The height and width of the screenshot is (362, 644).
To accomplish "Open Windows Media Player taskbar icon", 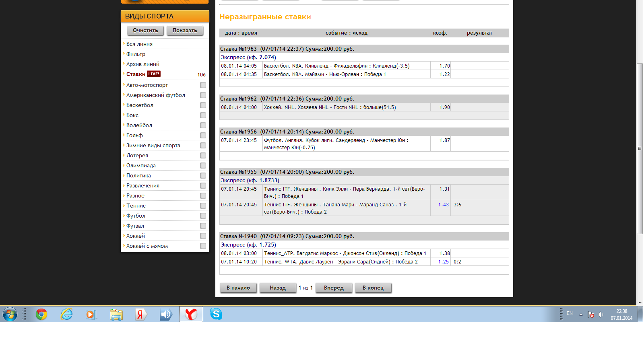I will click(91, 314).
